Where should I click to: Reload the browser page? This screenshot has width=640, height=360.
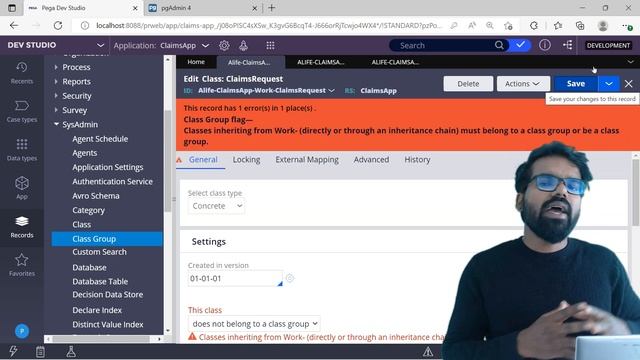(x=58, y=25)
